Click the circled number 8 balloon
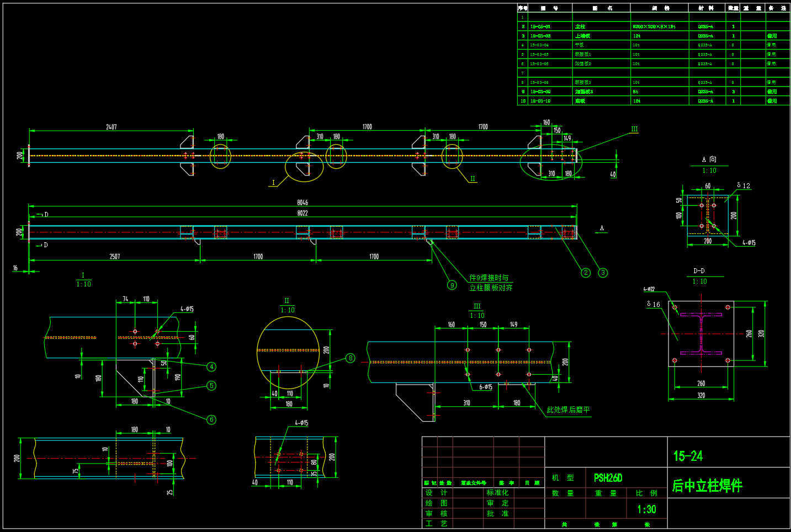 350,358
